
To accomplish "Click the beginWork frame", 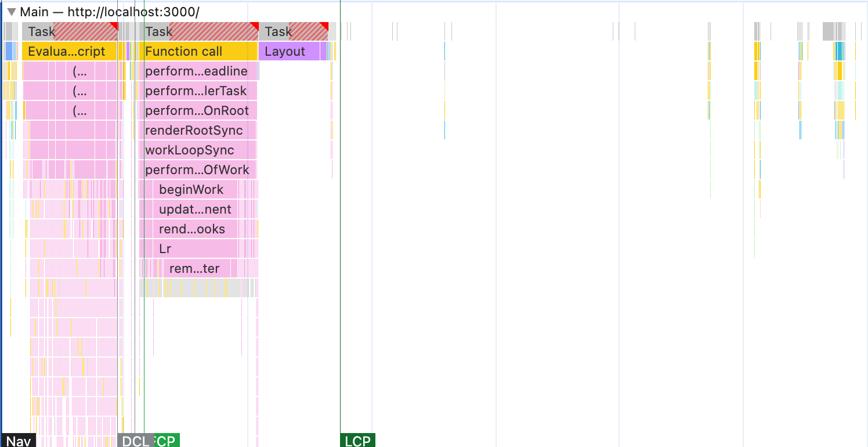I will (x=191, y=189).
